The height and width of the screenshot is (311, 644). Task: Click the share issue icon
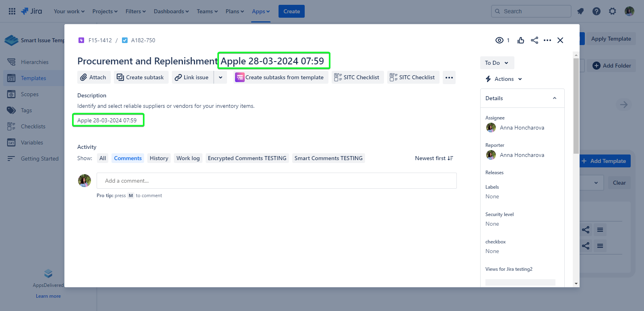535,40
